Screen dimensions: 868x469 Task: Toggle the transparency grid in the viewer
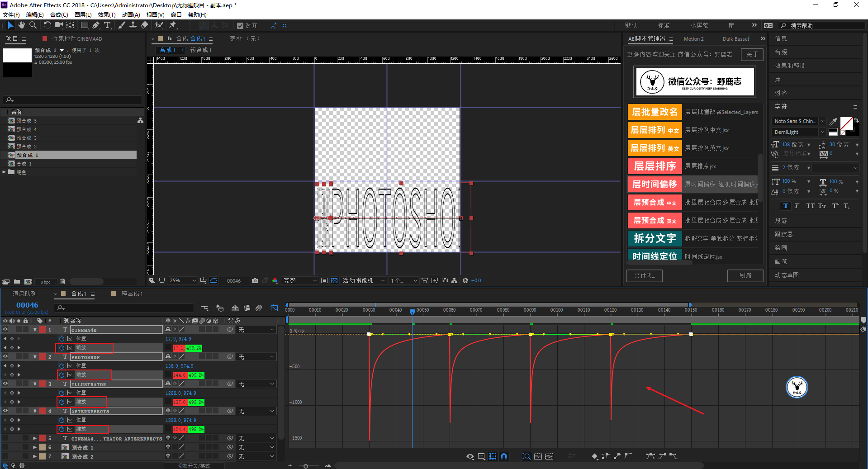tap(334, 281)
